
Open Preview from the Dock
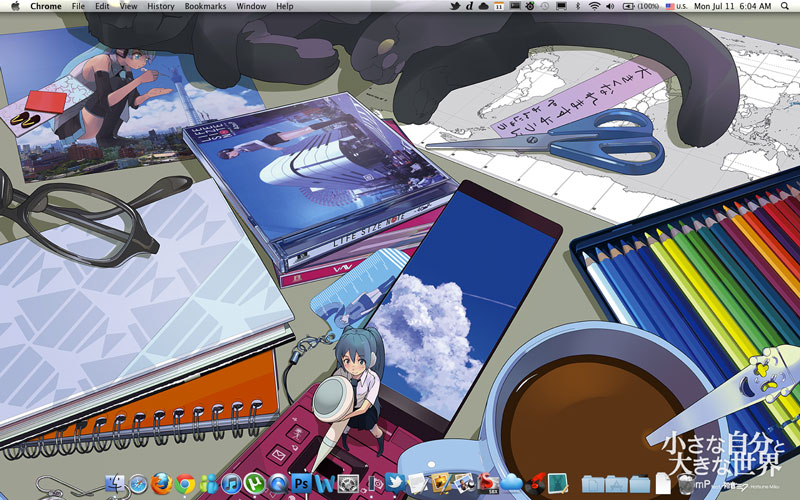464,484
